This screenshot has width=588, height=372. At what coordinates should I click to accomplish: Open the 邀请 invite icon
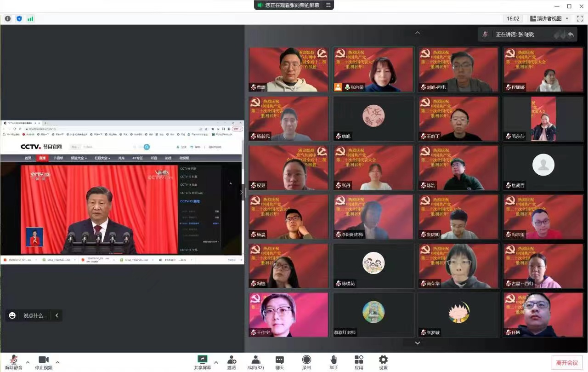(x=232, y=362)
